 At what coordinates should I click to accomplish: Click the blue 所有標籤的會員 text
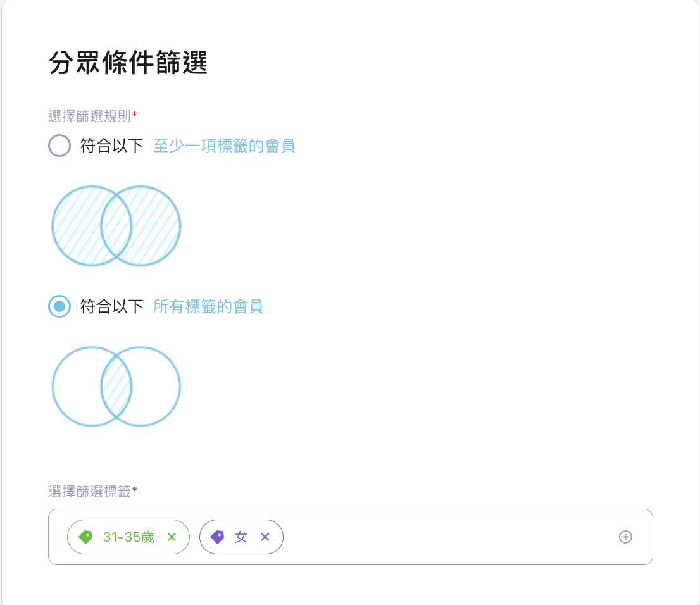(208, 306)
